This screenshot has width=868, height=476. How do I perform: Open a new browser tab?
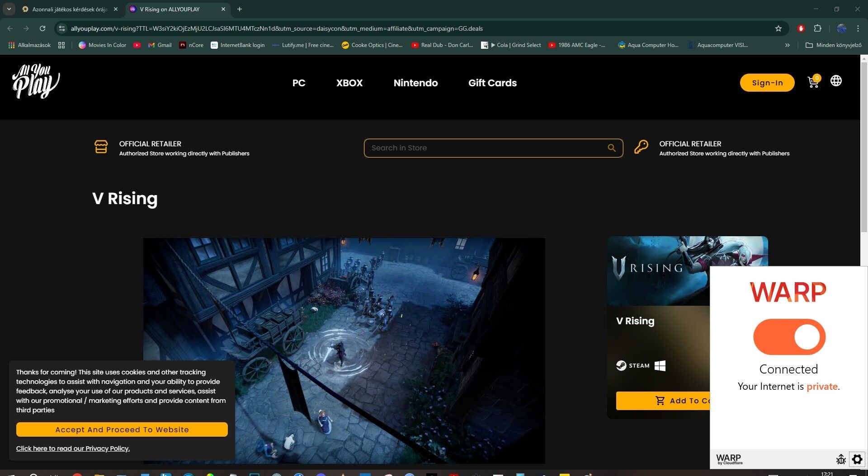[x=240, y=9]
